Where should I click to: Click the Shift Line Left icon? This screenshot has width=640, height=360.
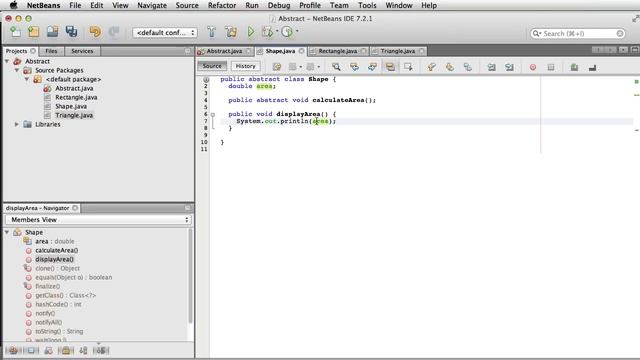[491, 67]
